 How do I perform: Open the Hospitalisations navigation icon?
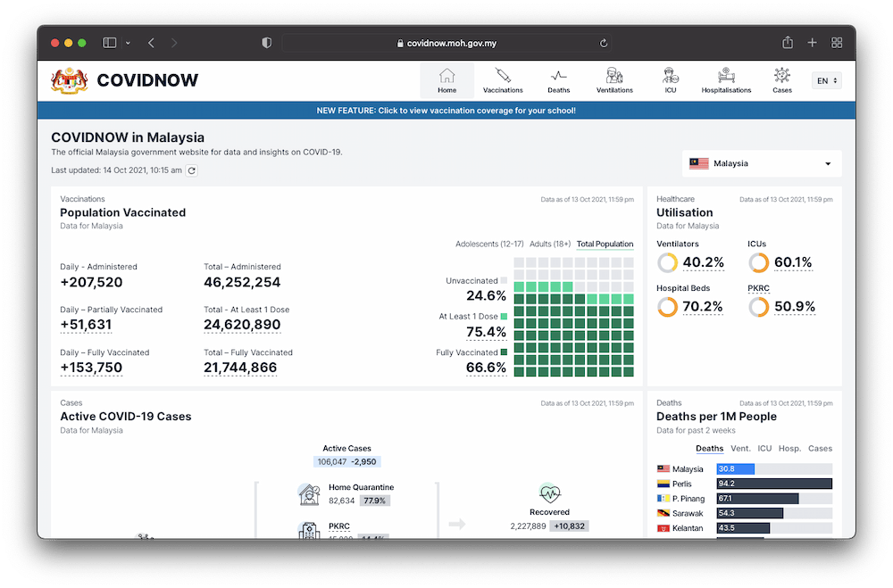click(726, 75)
